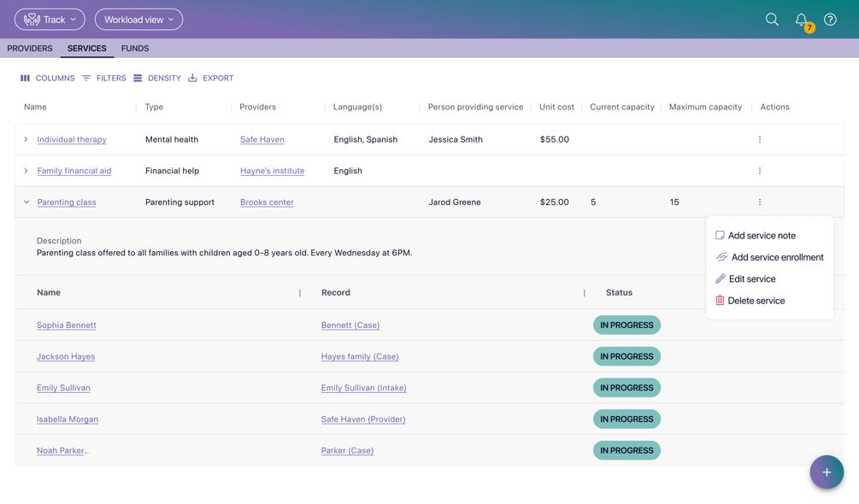The image size is (859, 504).
Task: Sort by the Type column header
Action: (154, 107)
